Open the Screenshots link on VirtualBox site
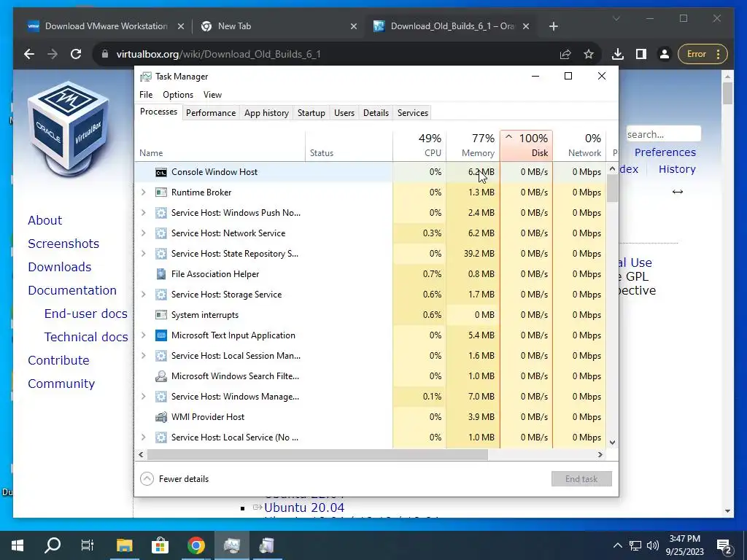This screenshot has height=560, width=747. click(x=63, y=244)
